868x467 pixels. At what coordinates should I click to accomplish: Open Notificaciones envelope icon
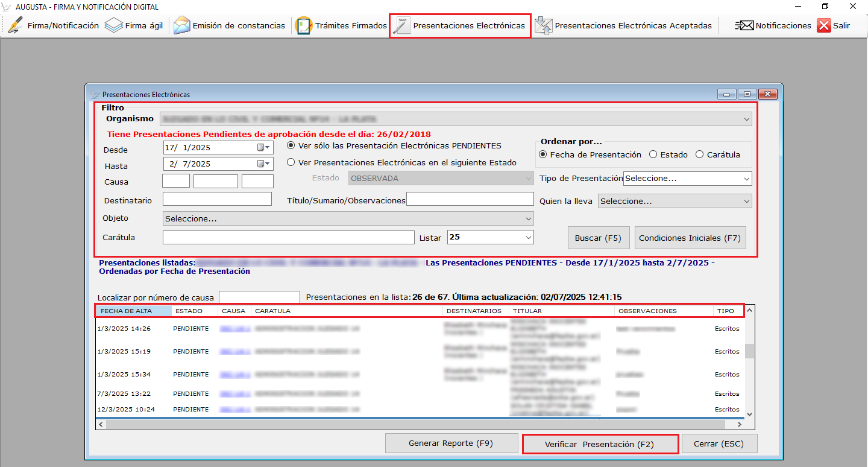click(x=744, y=26)
